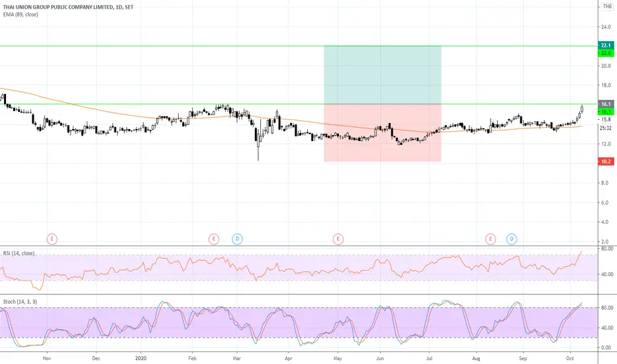This screenshot has height=364, width=617.
Task: Click the 22.0 green price label
Action: coord(606,53)
